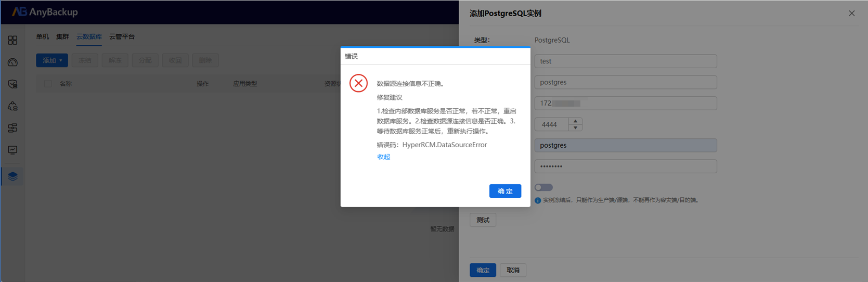This screenshot has width=868, height=282.
Task: Click the 冻结 button
Action: (85, 60)
